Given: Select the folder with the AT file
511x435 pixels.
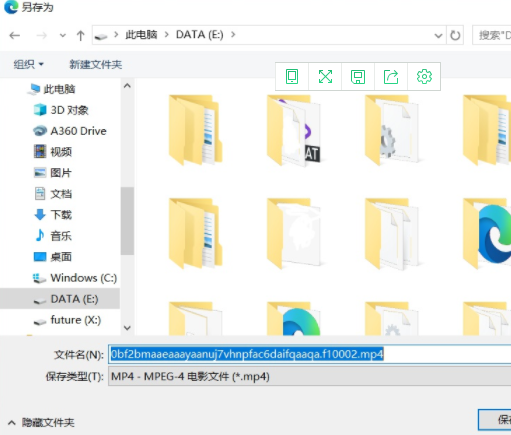Looking at the screenshot, I should [293, 130].
